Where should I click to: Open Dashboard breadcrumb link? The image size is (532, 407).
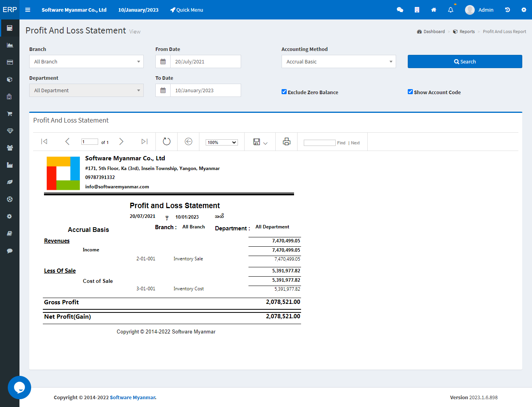tap(431, 32)
